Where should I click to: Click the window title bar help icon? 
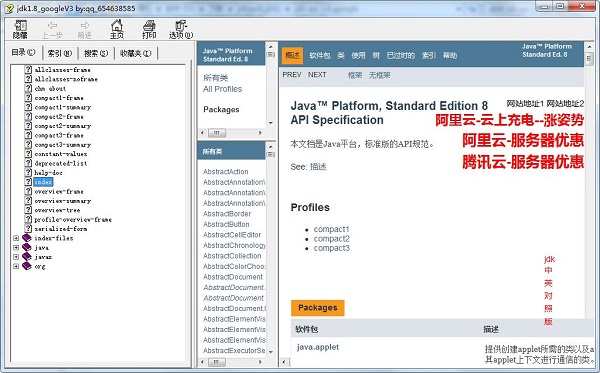coord(9,8)
